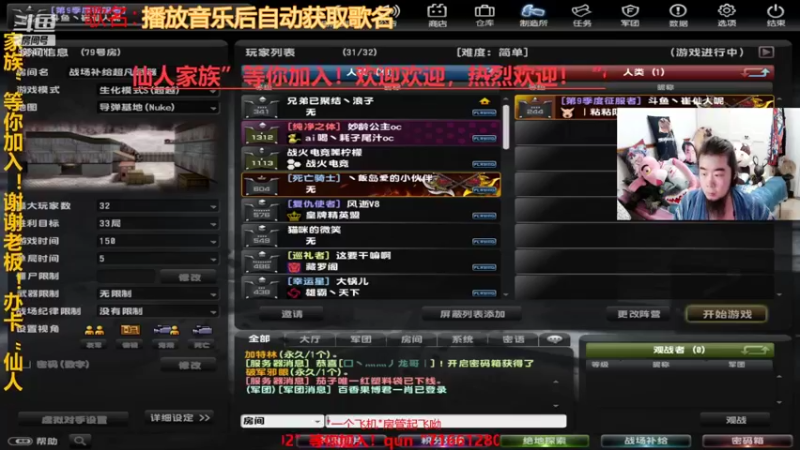Open the weapon limit dropdown 无限制
The height and width of the screenshot is (450, 800).
[x=158, y=294]
